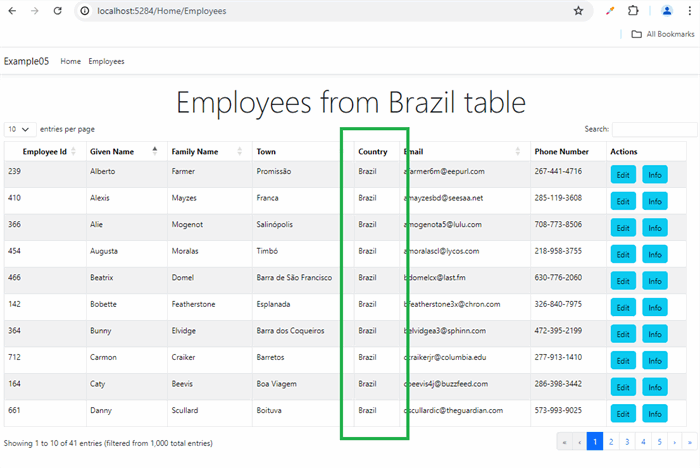Select phone number 472-395-2199
The height and width of the screenshot is (468, 700).
pos(558,330)
